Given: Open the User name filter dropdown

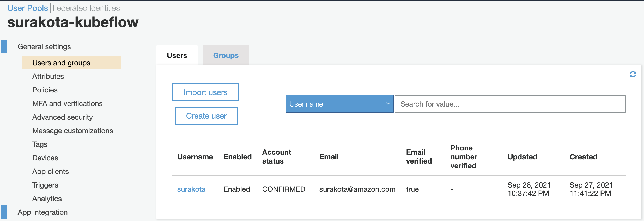Looking at the screenshot, I should (x=339, y=104).
